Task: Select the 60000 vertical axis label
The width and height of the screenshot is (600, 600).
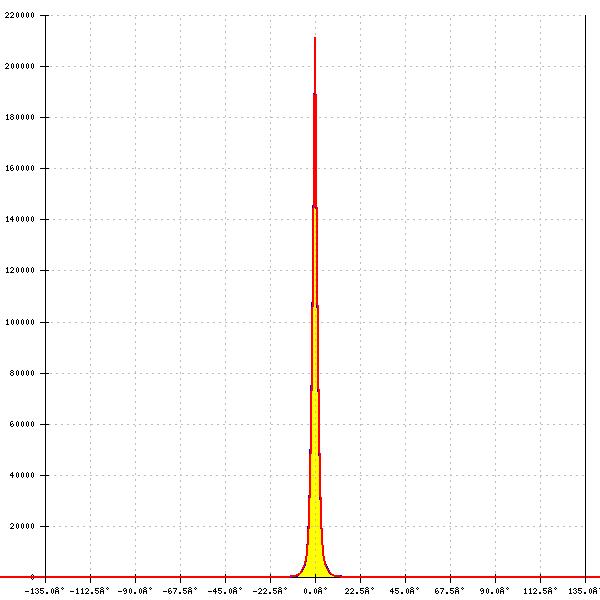Action: pos(22,424)
